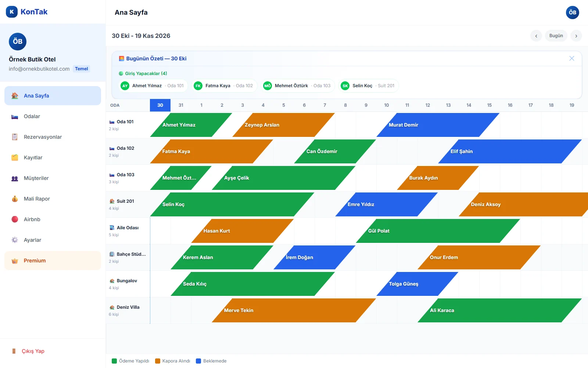Close the Bugünün Özeti panel

point(572,59)
